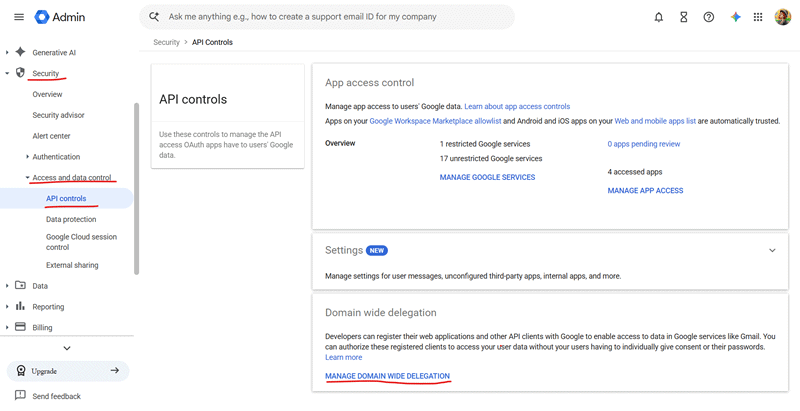Click Domain wide delegation heading

point(381,313)
